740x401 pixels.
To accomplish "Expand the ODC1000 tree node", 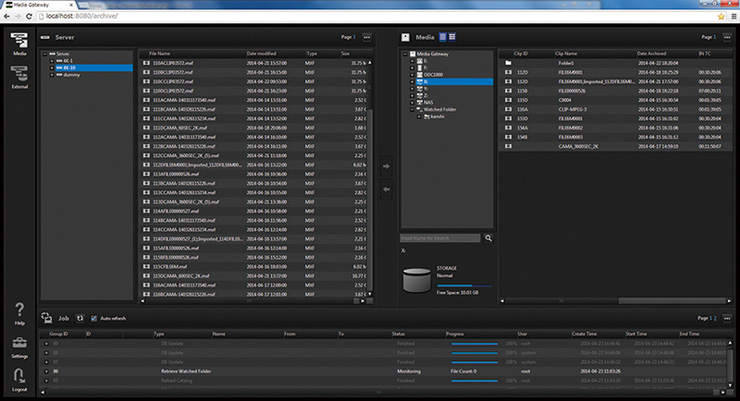I will [x=412, y=75].
